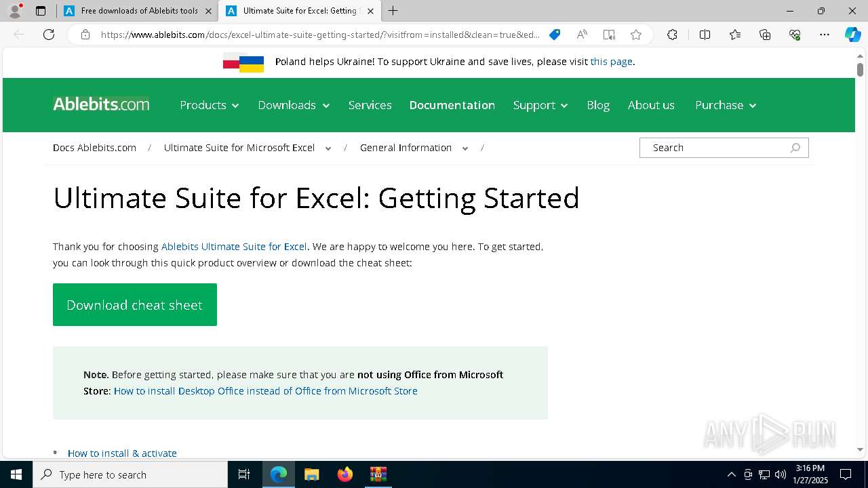Select the Ultimate Suite for Excel tab
The height and width of the screenshot is (488, 868).
(x=299, y=11)
